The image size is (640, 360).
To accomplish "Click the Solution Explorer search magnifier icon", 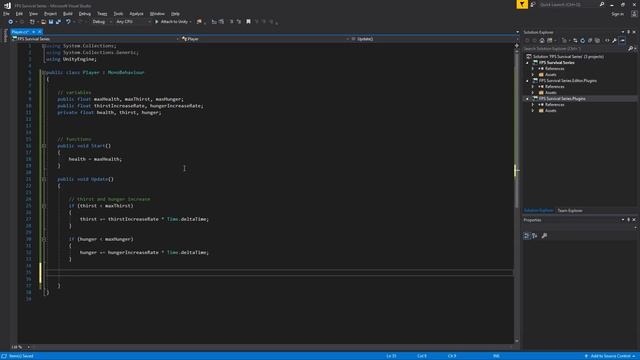I will point(631,49).
